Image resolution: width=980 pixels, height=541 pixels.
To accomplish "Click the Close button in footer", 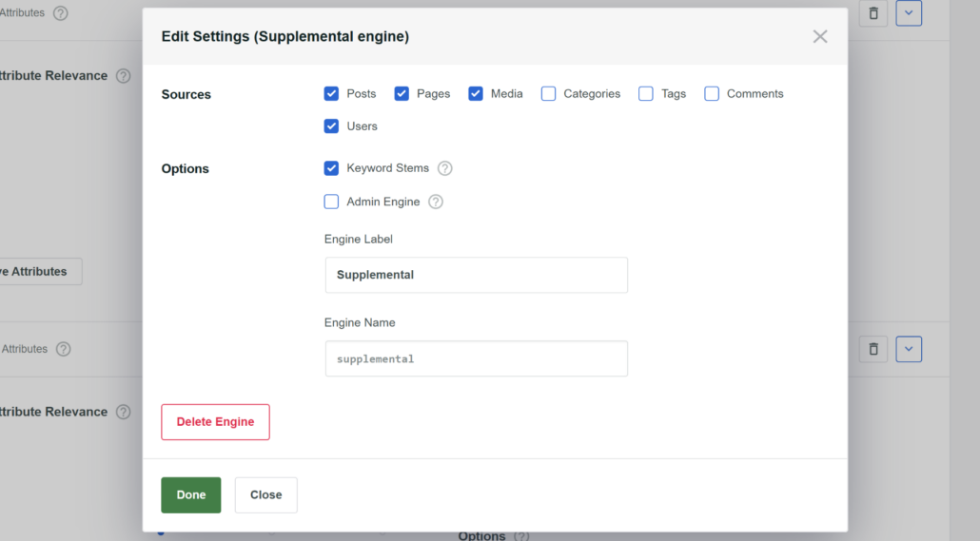I will tap(266, 494).
